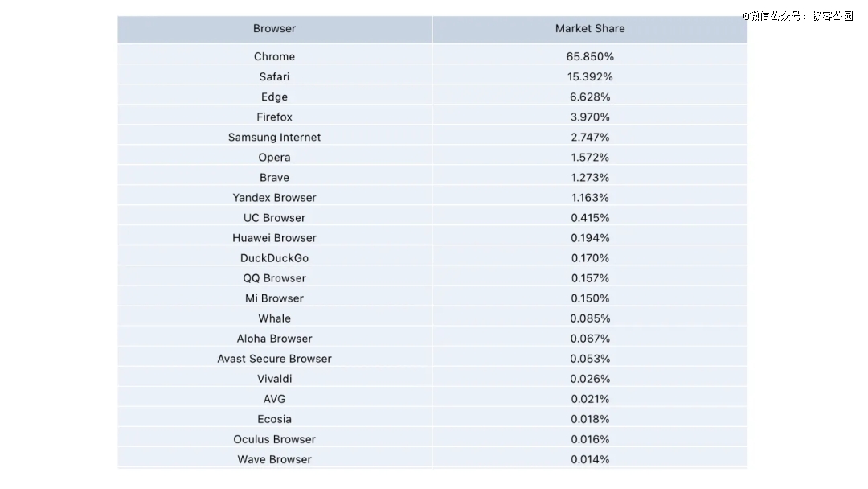Select UC Browser's 0.415% value
Image resolution: width=868 pixels, height=489 pixels.
click(x=590, y=217)
